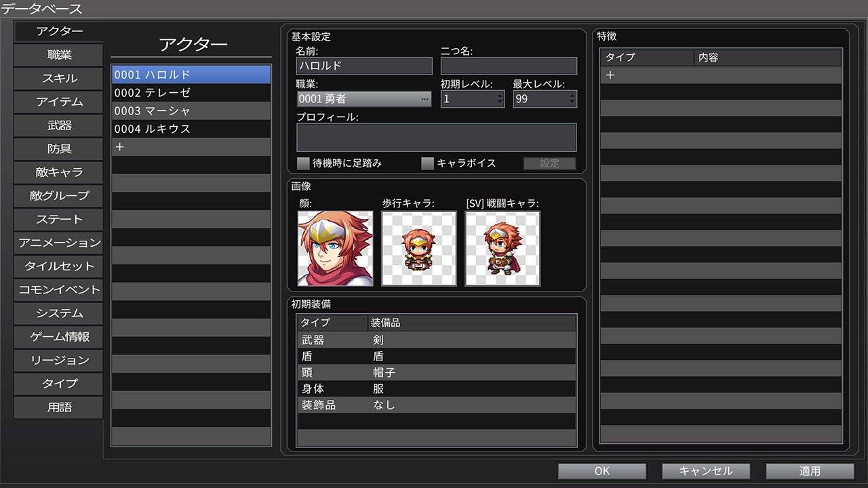Enable 待機時に足踏み checkbox

[303, 163]
